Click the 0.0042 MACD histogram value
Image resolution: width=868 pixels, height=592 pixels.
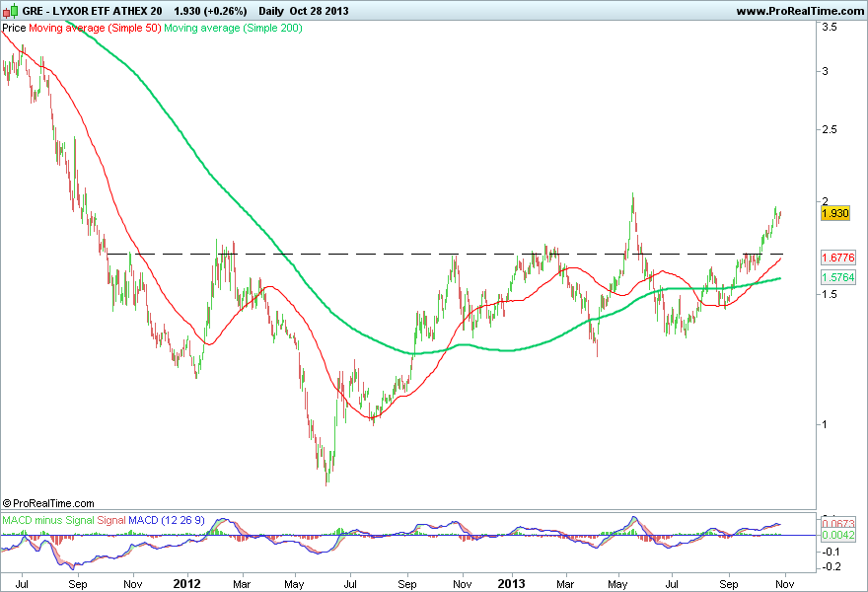coord(837,535)
